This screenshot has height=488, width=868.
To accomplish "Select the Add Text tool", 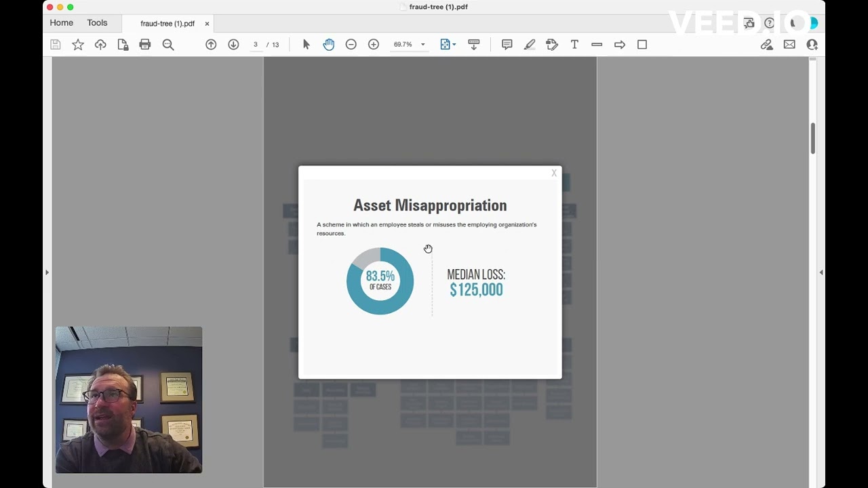I will click(574, 45).
